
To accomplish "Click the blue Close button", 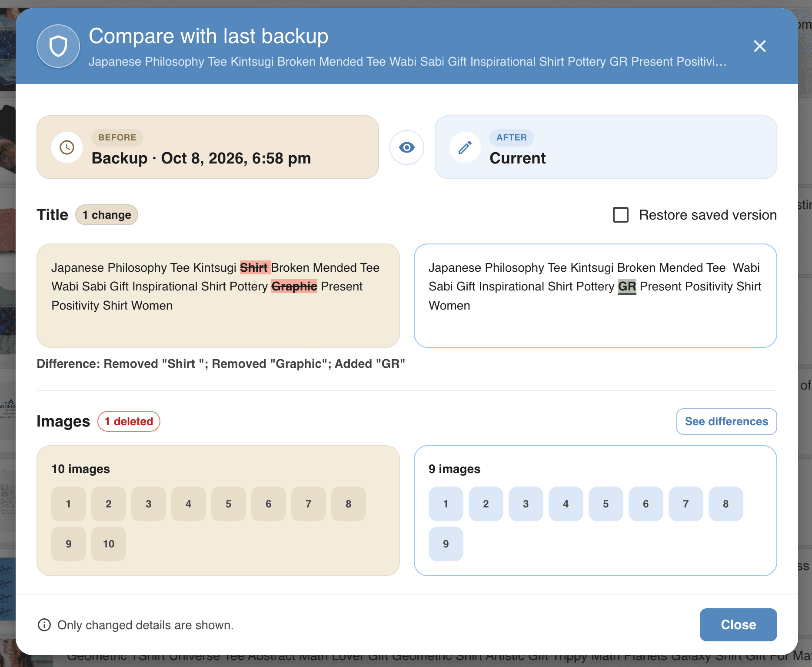I will click(739, 625).
